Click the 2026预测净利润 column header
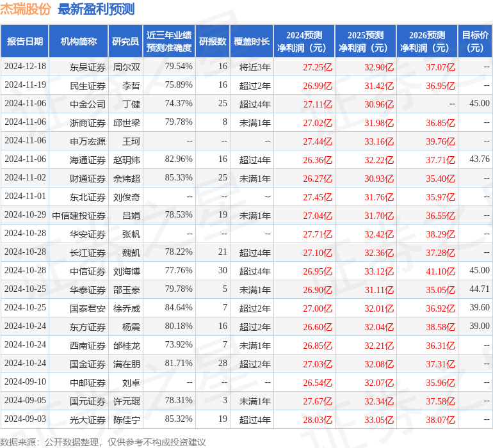493x448 pixels. tap(427, 41)
